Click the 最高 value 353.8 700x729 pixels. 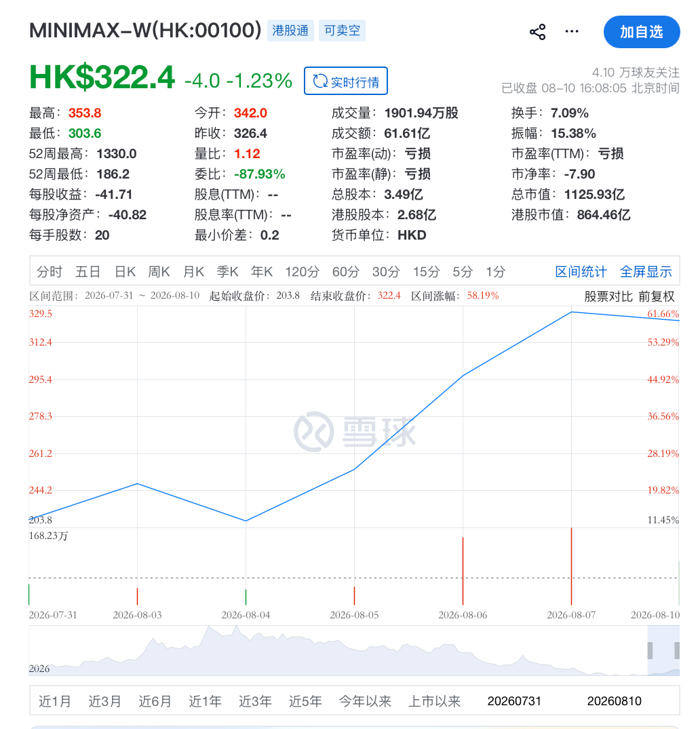tap(85, 113)
